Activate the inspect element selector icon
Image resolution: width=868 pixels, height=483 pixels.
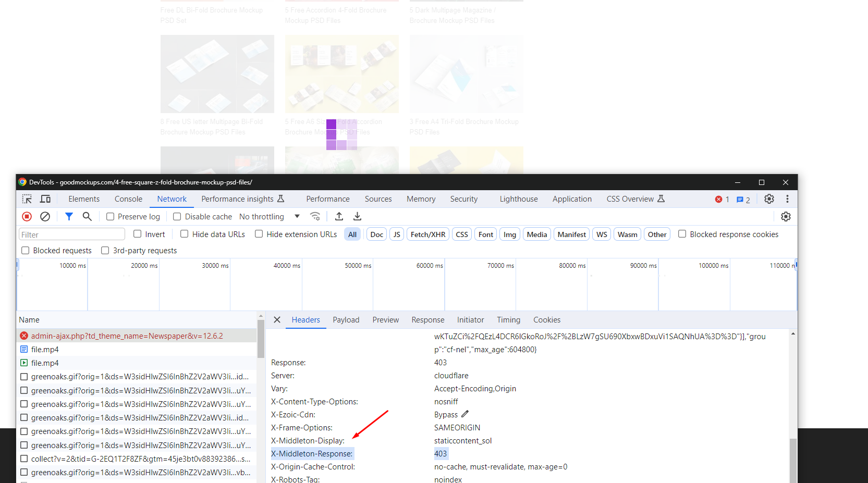pyautogui.click(x=27, y=199)
